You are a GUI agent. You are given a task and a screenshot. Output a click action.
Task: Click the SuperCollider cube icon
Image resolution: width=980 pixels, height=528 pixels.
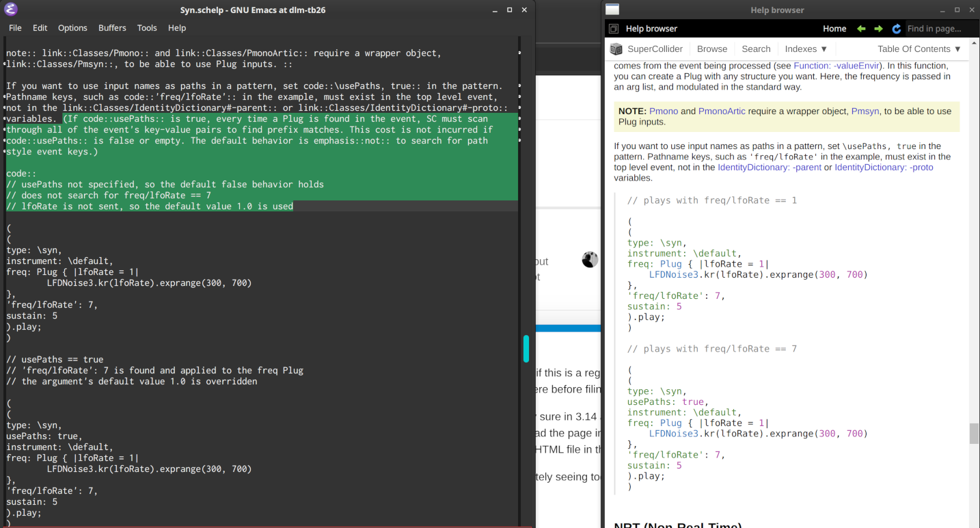(616, 49)
